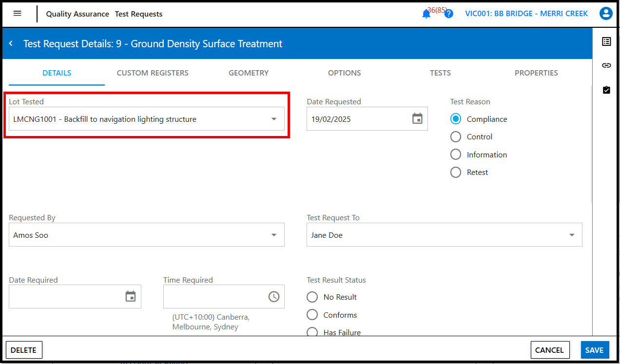620x364 pixels.
Task: Open the Time Required clock picker
Action: click(274, 296)
